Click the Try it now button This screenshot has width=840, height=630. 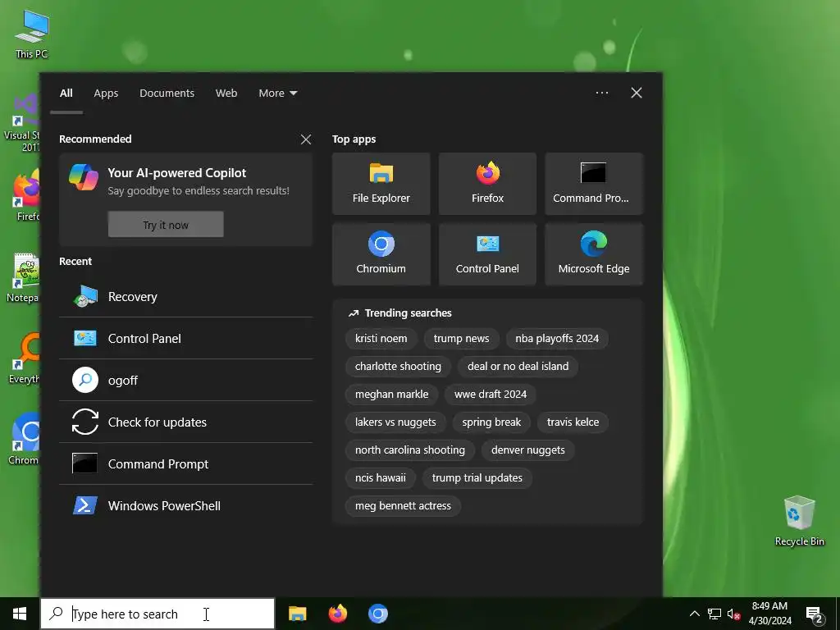[166, 225]
